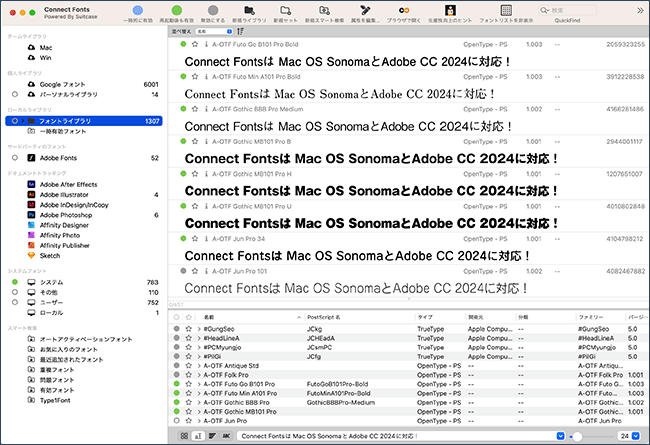Image resolution: width=650 pixels, height=445 pixels.
Task: Click the permanent activate green circle icon
Action: (177, 10)
